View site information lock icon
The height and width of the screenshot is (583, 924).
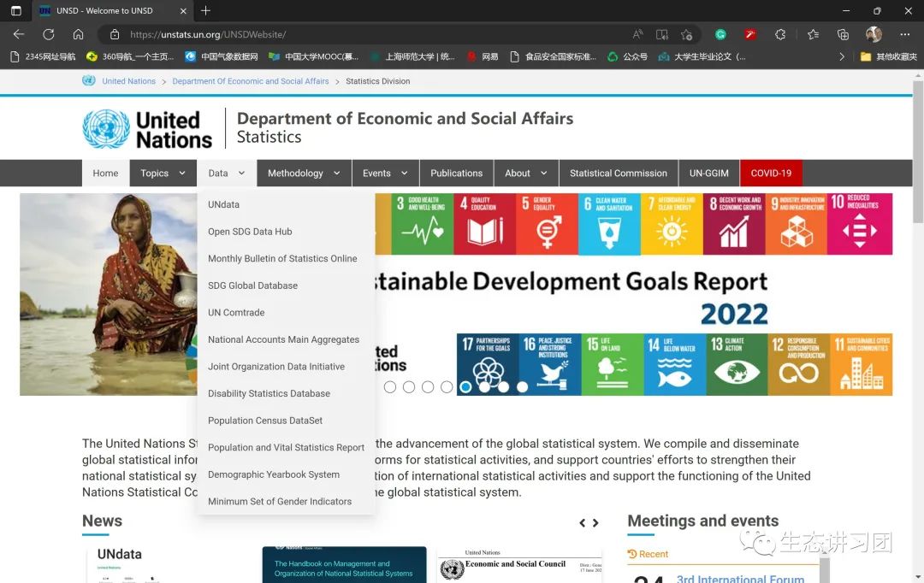tap(115, 34)
